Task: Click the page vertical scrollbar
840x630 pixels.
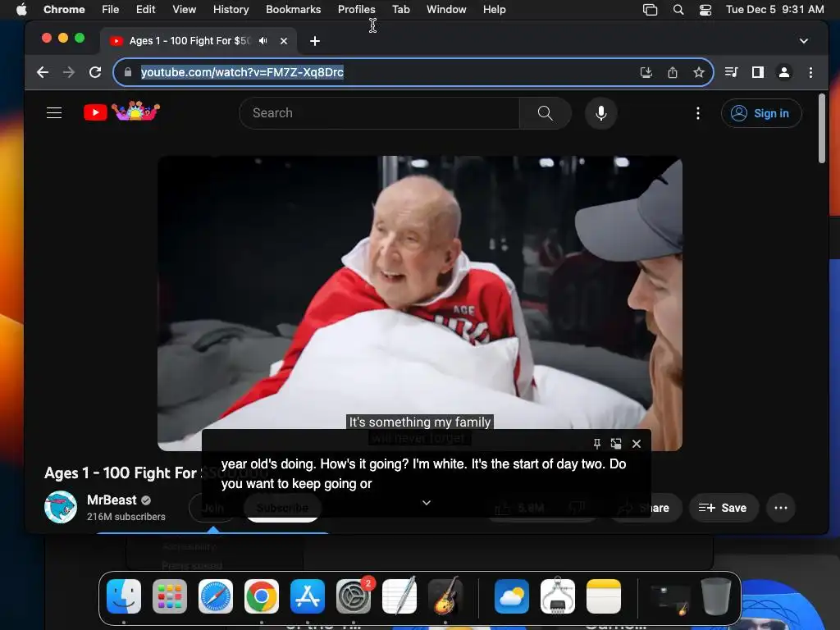Action: (x=822, y=129)
